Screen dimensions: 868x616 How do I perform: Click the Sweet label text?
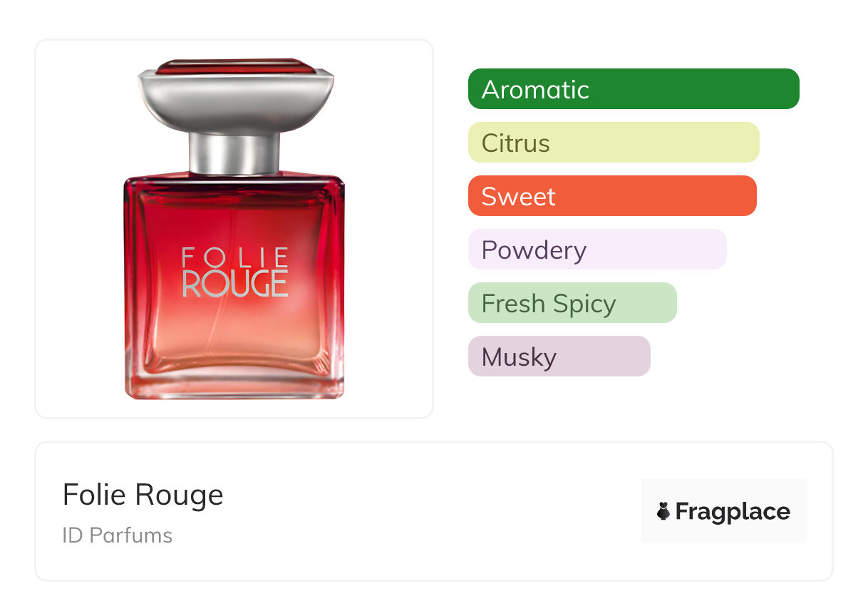coord(518,197)
